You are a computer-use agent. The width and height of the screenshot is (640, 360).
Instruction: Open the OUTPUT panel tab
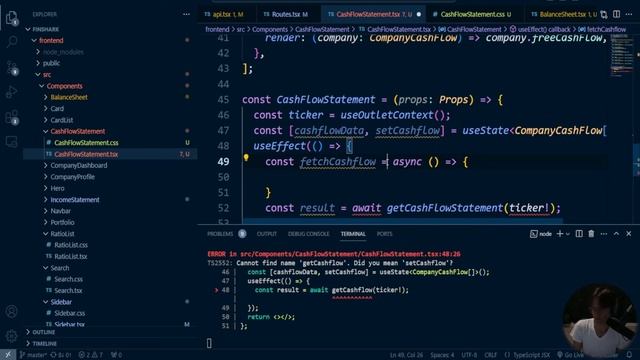(267, 234)
